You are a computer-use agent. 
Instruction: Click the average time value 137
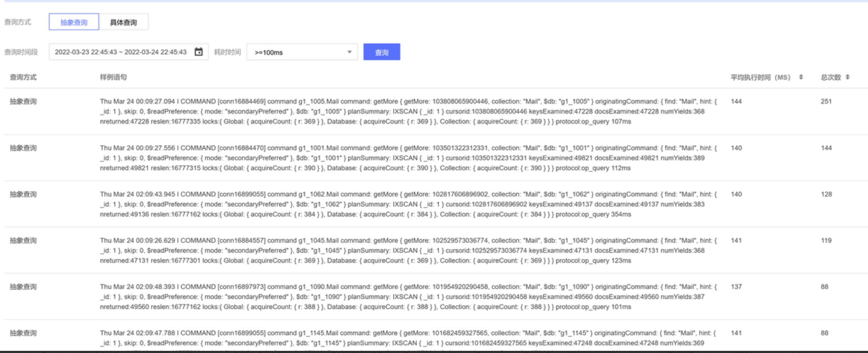point(736,287)
